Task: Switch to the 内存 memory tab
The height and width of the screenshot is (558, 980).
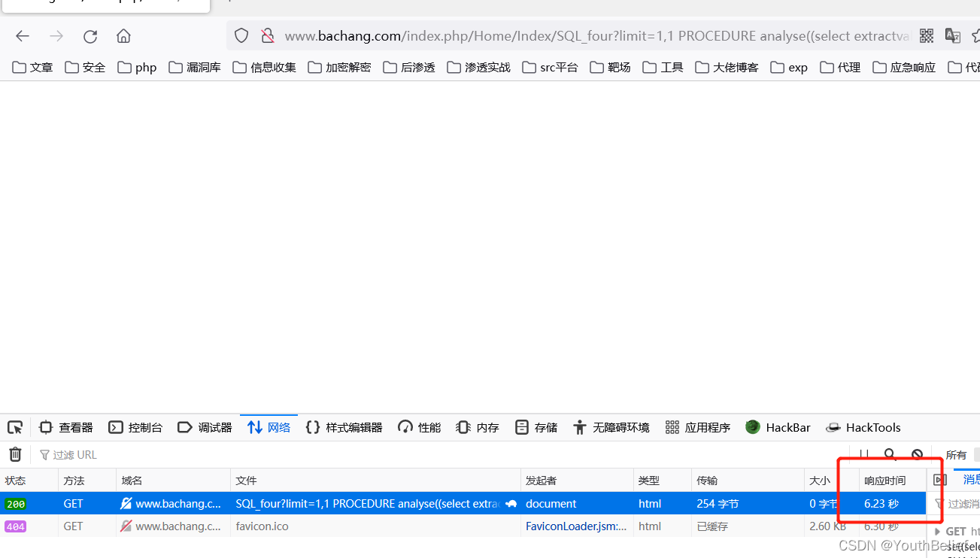Action: tap(478, 427)
